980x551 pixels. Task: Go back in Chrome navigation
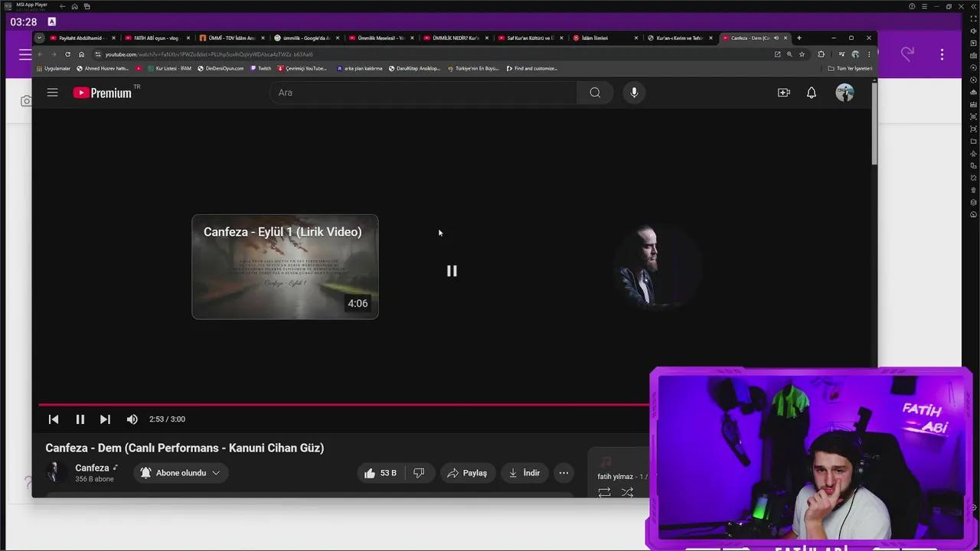coord(40,54)
